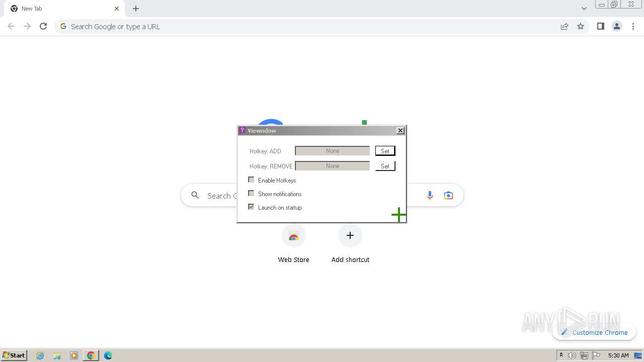Image resolution: width=644 pixels, height=362 pixels.
Task: Click taskbar clock 5:30 AM
Action: pos(618,355)
